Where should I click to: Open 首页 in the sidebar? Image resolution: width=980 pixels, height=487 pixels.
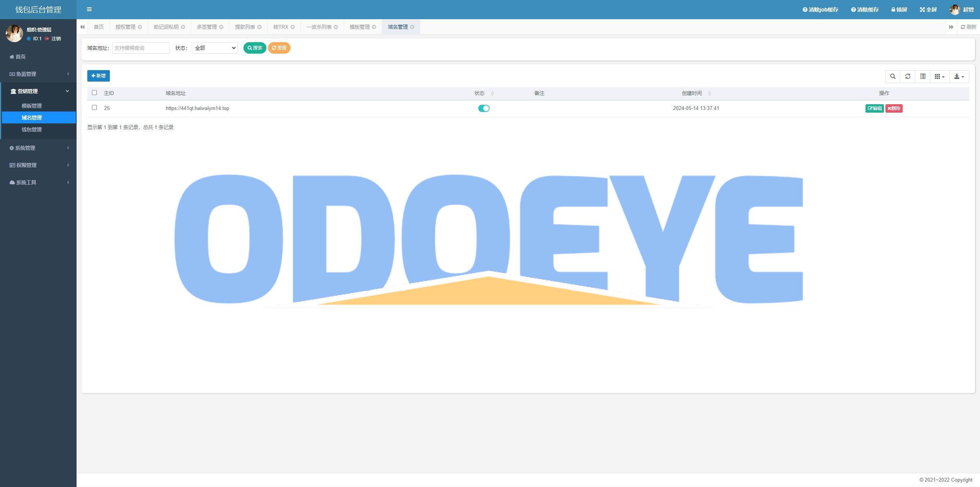coord(38,57)
